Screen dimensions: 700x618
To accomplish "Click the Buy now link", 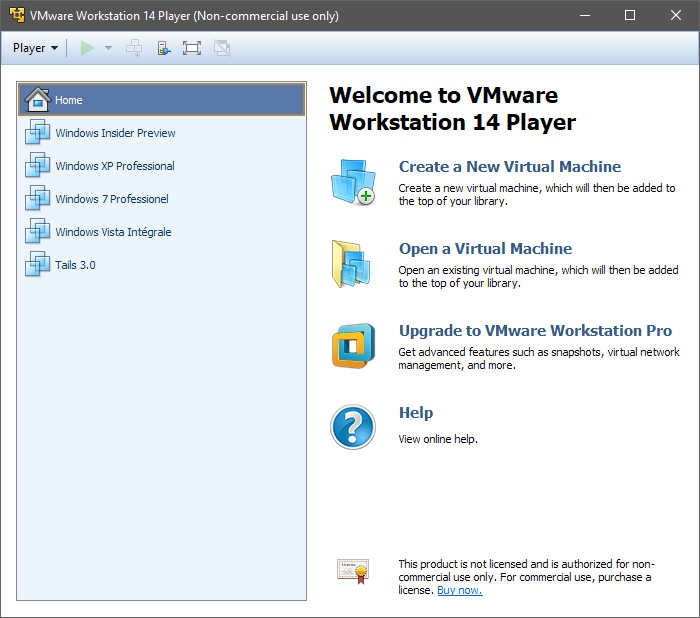I will point(460,590).
